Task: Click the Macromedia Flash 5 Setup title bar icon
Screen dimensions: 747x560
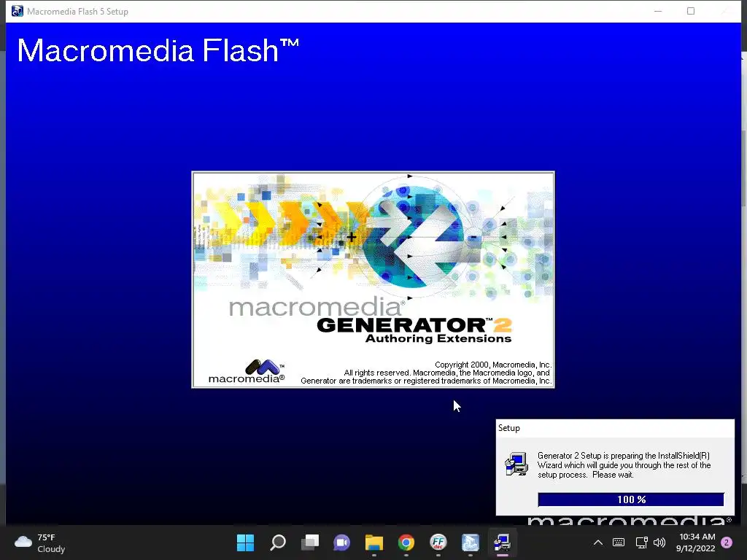Action: (x=18, y=12)
